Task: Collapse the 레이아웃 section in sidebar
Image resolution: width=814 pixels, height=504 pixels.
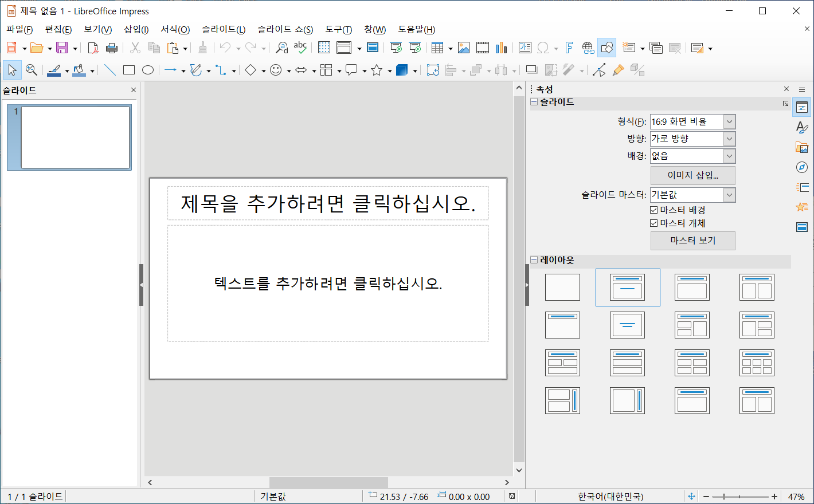Action: tap(534, 260)
